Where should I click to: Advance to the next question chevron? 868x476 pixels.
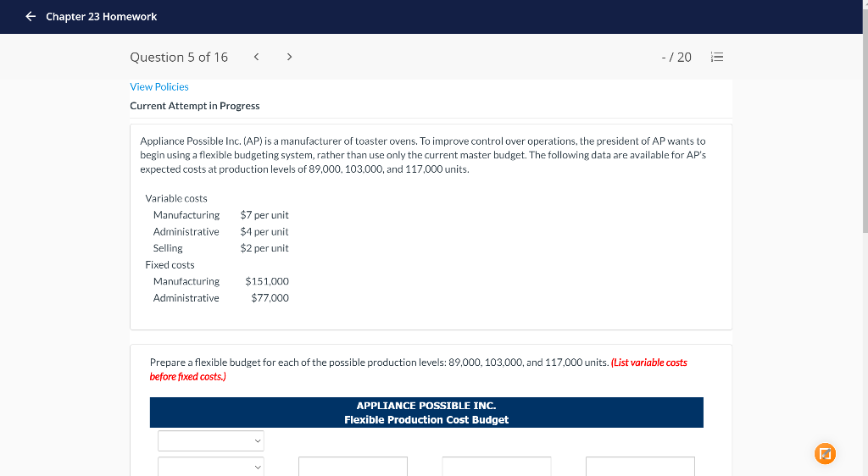(289, 57)
